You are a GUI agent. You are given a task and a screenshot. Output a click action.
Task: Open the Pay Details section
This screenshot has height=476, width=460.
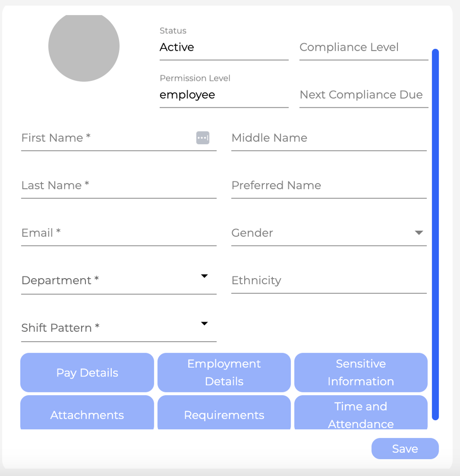point(87,372)
